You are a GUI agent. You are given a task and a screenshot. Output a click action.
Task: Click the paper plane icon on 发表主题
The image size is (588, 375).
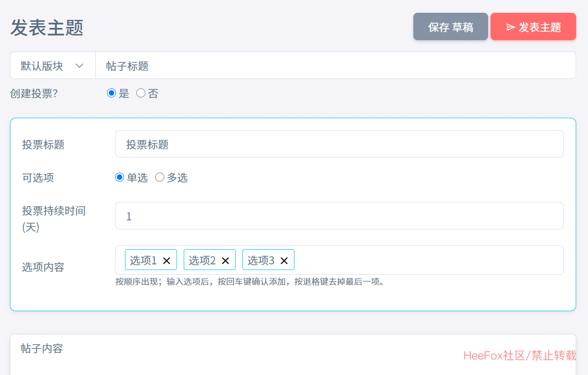click(x=510, y=27)
